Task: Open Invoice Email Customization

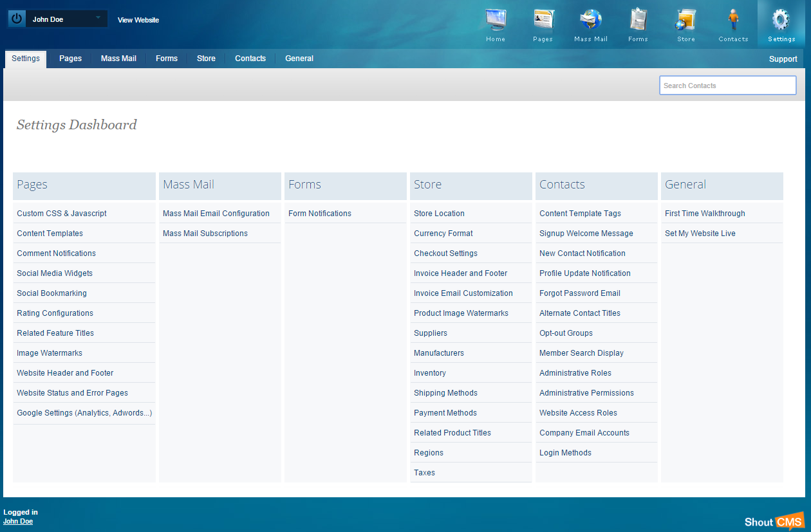Action: point(463,293)
